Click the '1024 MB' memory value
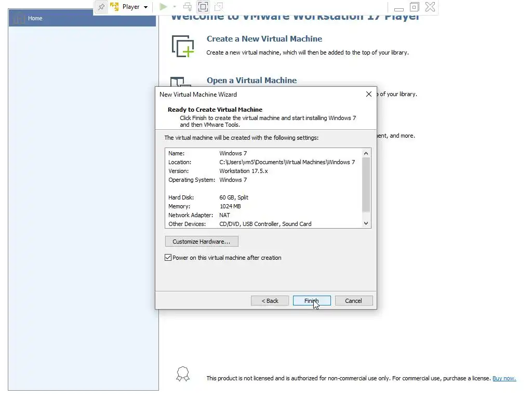Screen dimensions: 532x399 (x=230, y=206)
